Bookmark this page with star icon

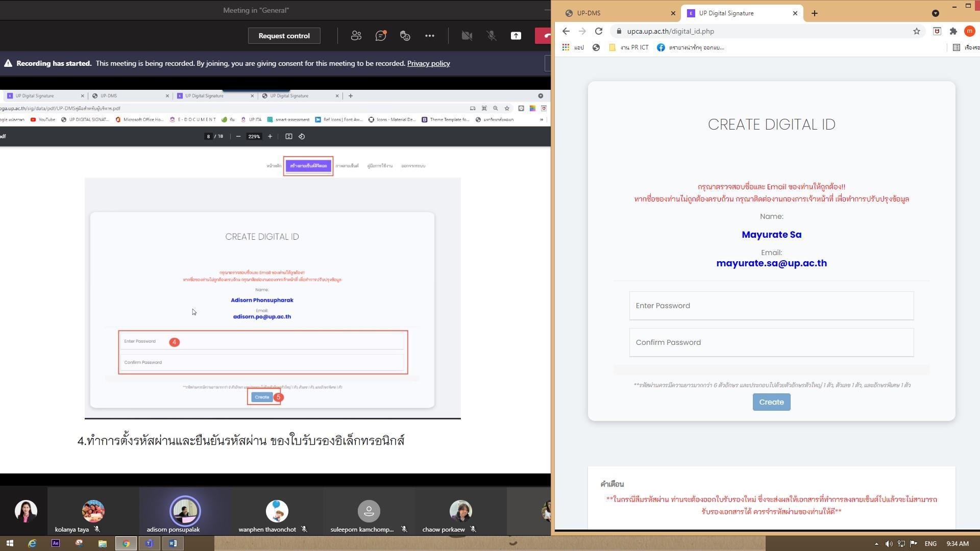coord(916,31)
